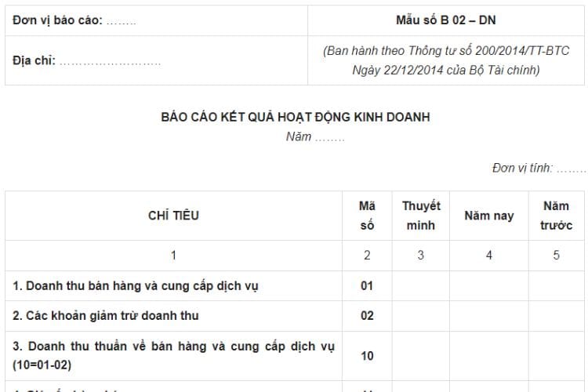Viewport: 588px width, 392px height.
Task: Click the 'Năm ........' line under the title
Action: (x=315, y=136)
